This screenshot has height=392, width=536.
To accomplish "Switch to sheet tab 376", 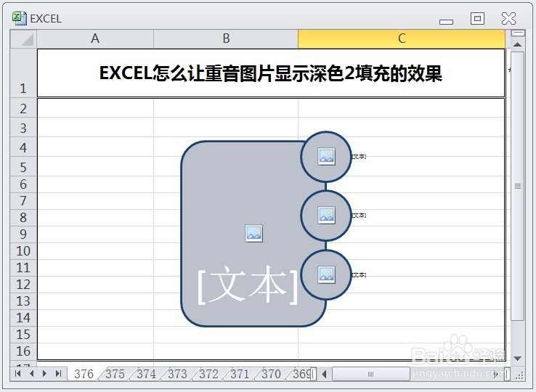I will [84, 374].
